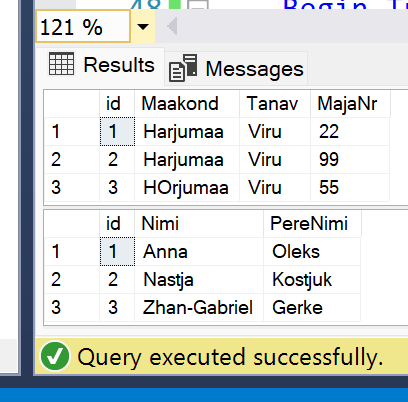Select row header 3 of second grid
The image size is (408, 402).
click(72, 307)
